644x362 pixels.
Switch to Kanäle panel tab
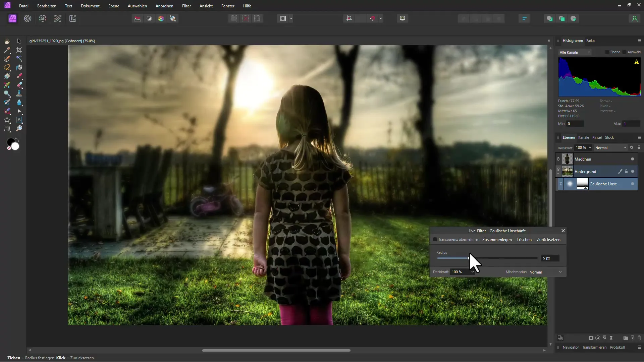[583, 137]
